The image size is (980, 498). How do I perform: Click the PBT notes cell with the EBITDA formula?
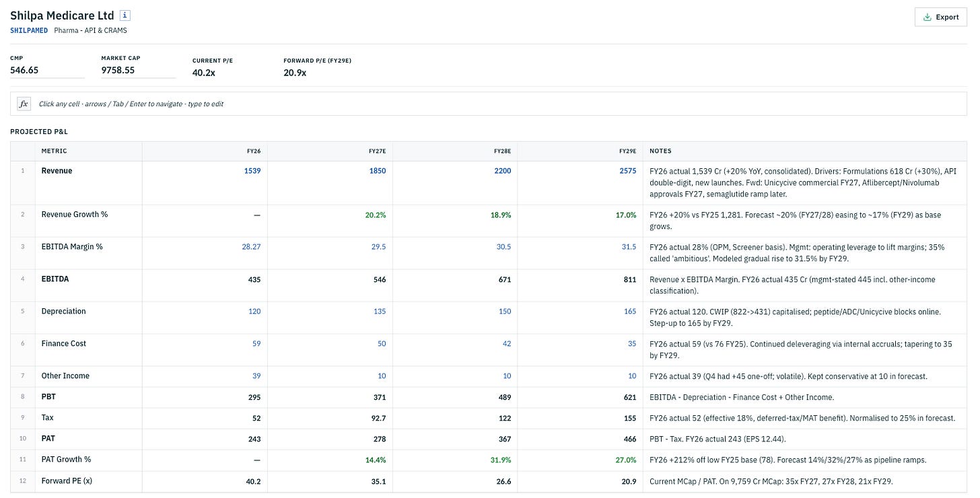805,397
